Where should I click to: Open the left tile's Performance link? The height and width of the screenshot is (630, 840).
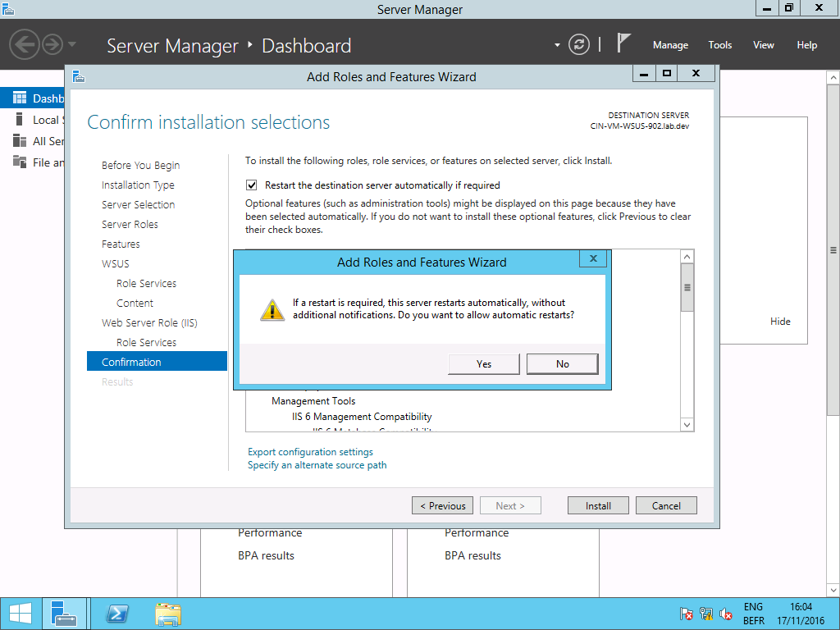(270, 533)
